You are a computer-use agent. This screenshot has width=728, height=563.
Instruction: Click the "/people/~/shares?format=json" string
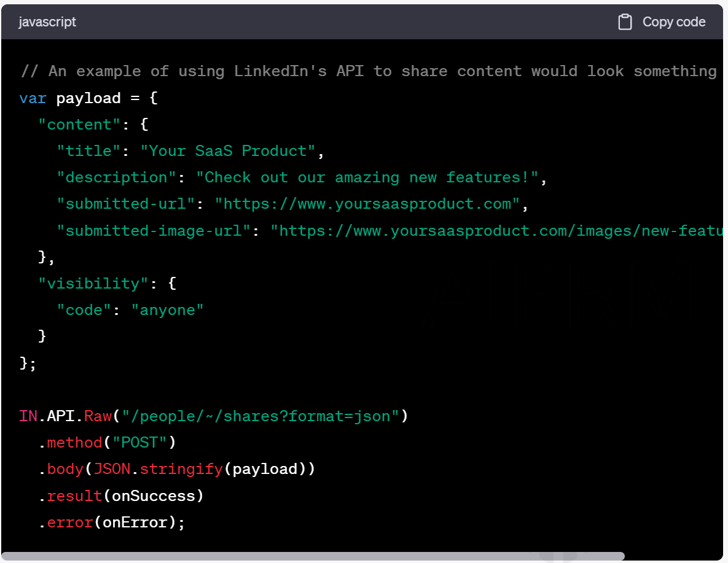coord(260,416)
